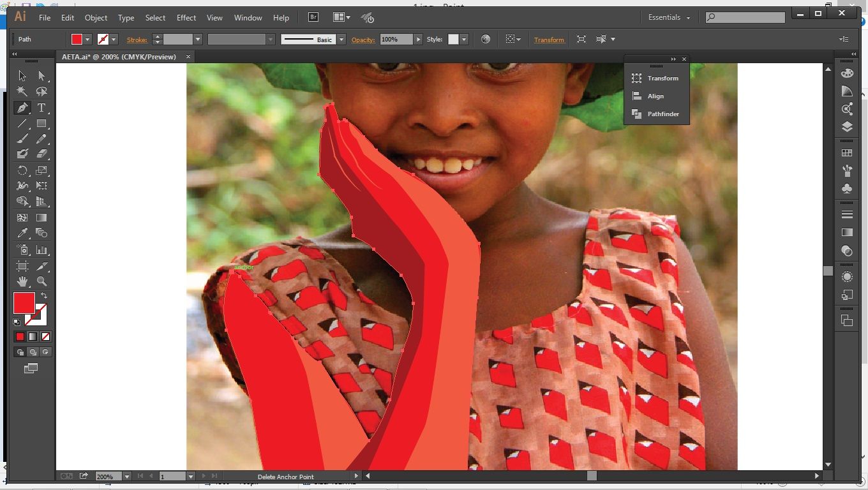Select the Column Graph tool
This screenshot has width=868, height=490.
point(41,249)
